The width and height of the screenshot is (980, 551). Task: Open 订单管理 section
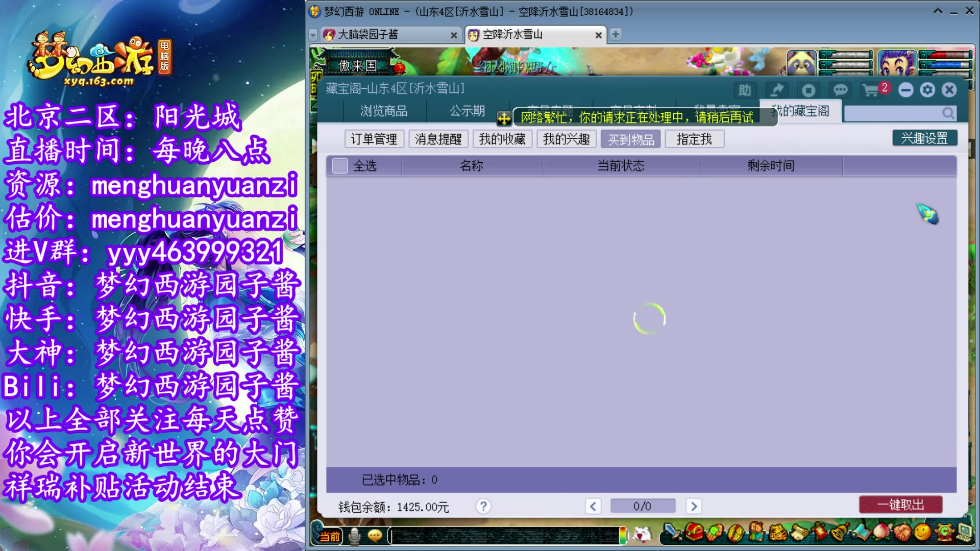pos(374,139)
